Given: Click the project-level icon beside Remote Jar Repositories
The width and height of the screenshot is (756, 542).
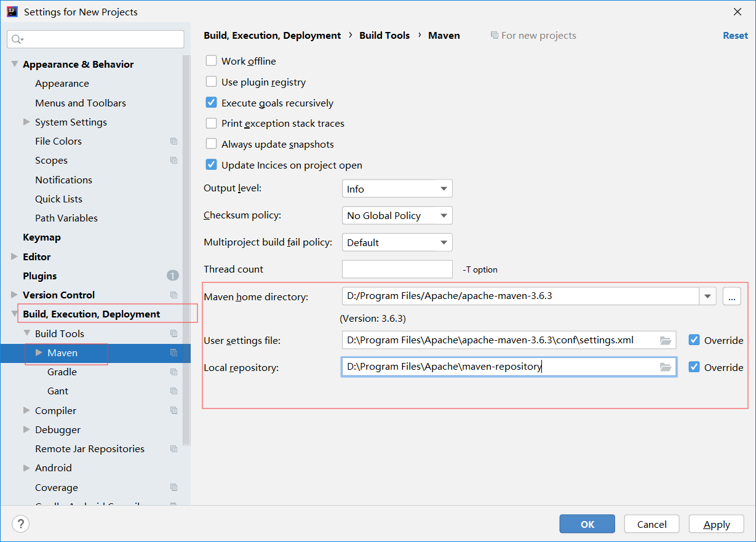Looking at the screenshot, I should tap(173, 449).
